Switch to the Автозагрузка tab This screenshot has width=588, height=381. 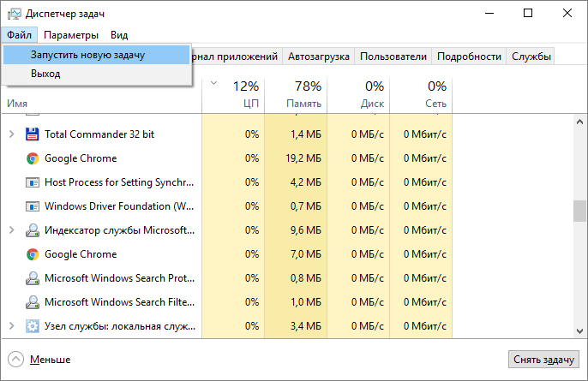319,57
